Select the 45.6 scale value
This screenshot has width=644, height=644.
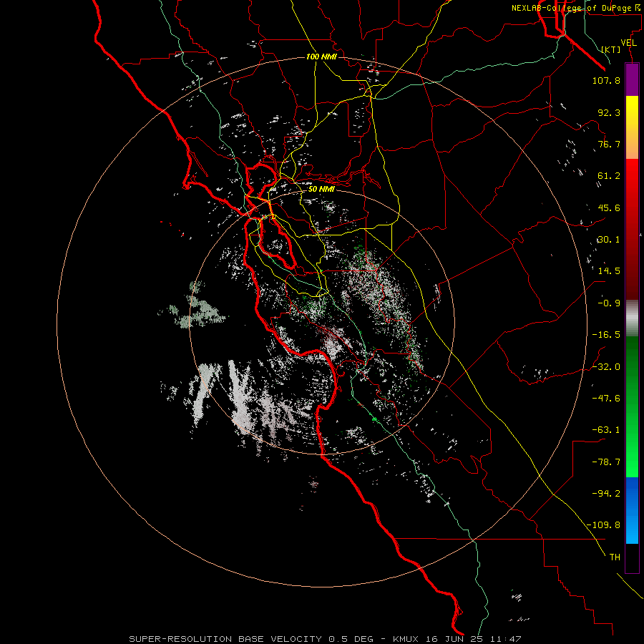click(x=609, y=208)
